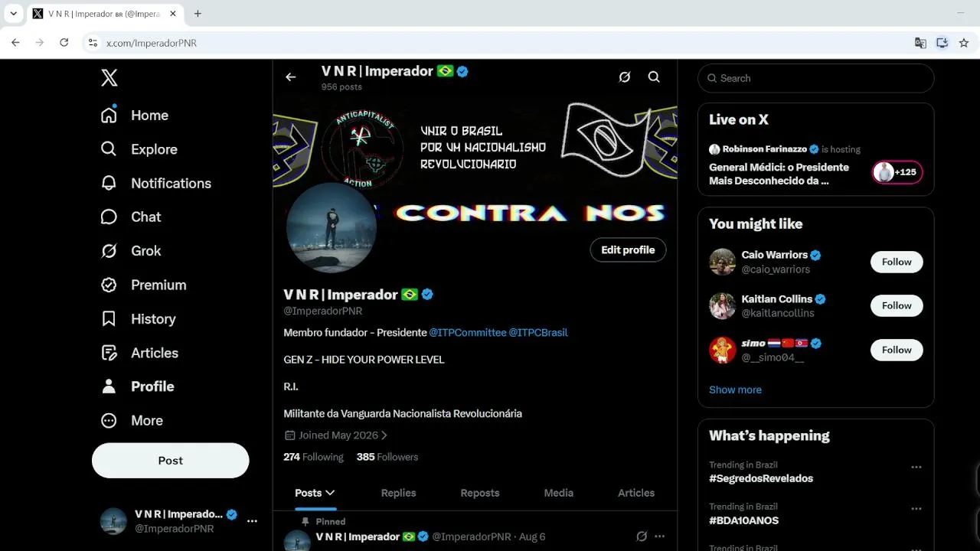This screenshot has height=551, width=980.
Task: Click Grok icon on pinned post
Action: tap(642, 536)
